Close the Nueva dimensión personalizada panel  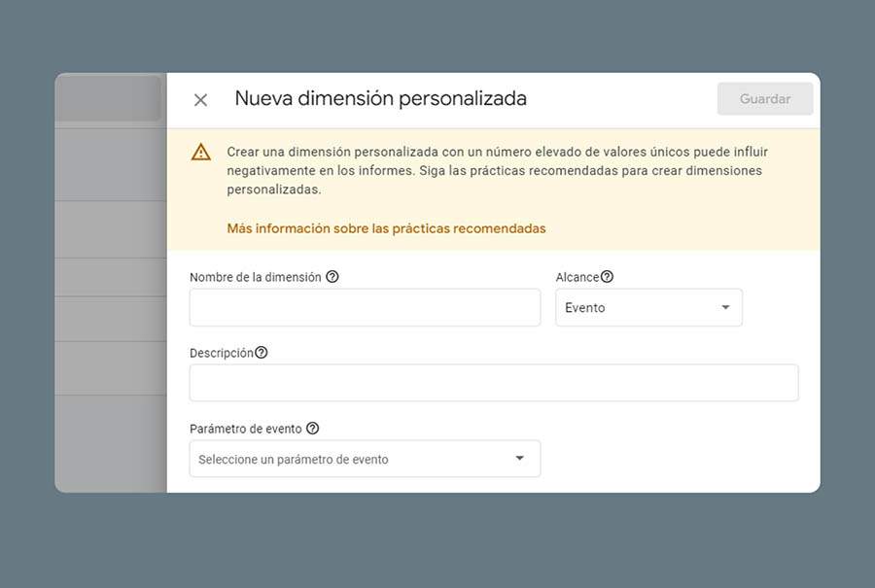tap(200, 100)
